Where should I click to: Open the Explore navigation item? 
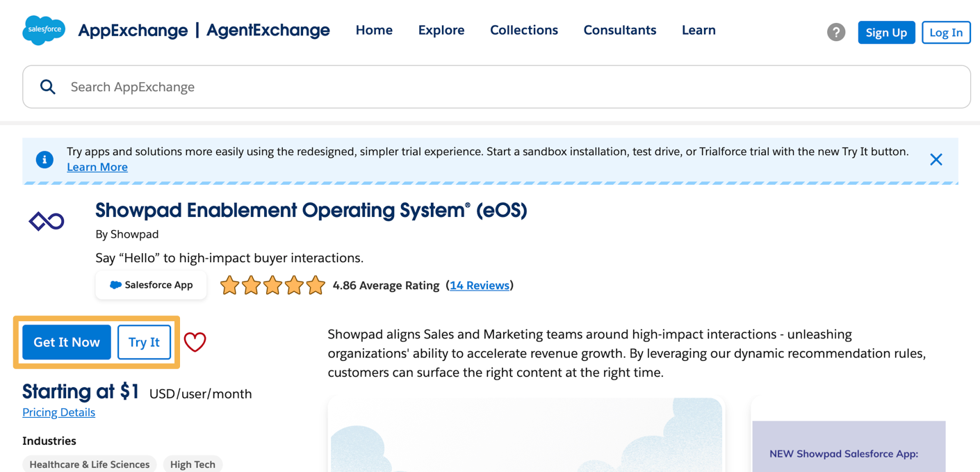[x=441, y=30]
